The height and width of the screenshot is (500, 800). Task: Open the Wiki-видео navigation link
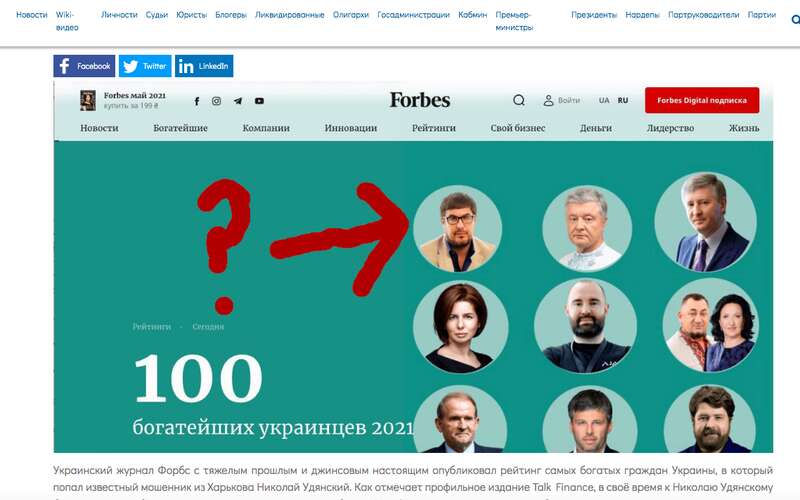67,21
